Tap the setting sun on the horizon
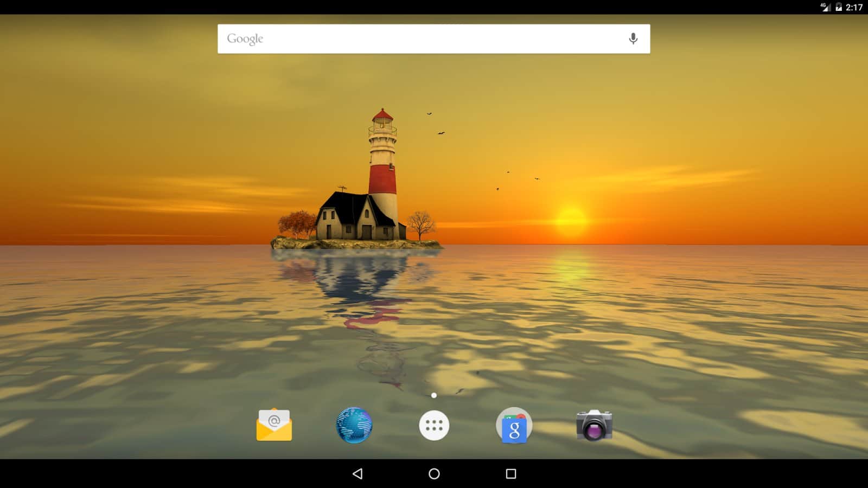 571,220
